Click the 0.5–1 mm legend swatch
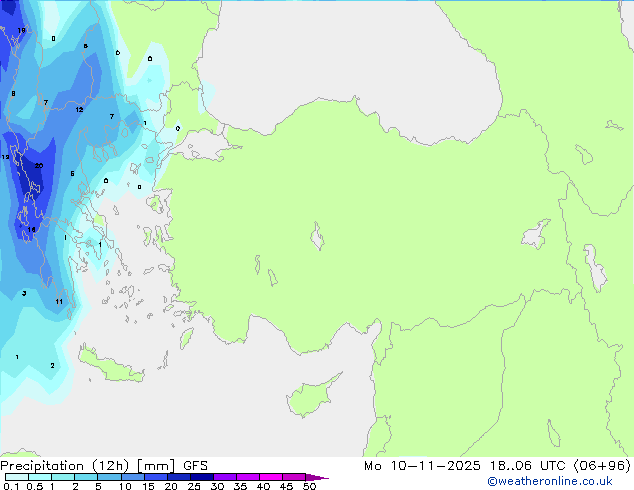 (x=40, y=477)
